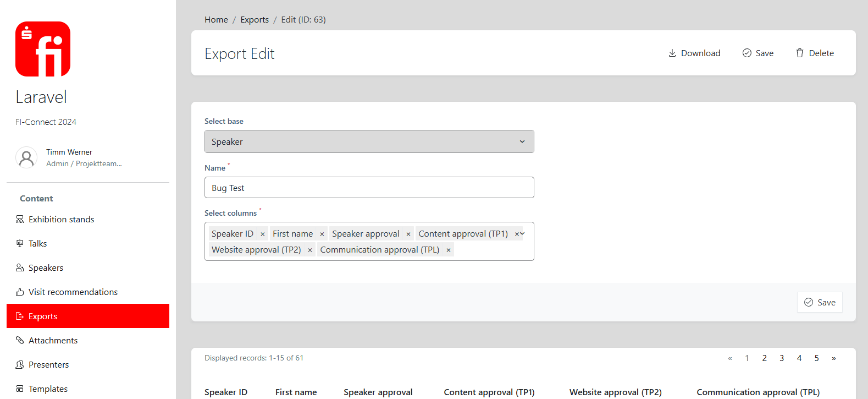Screen dimensions: 868x399
Task: Open Visit recommendations in the sidebar
Action: point(88,292)
